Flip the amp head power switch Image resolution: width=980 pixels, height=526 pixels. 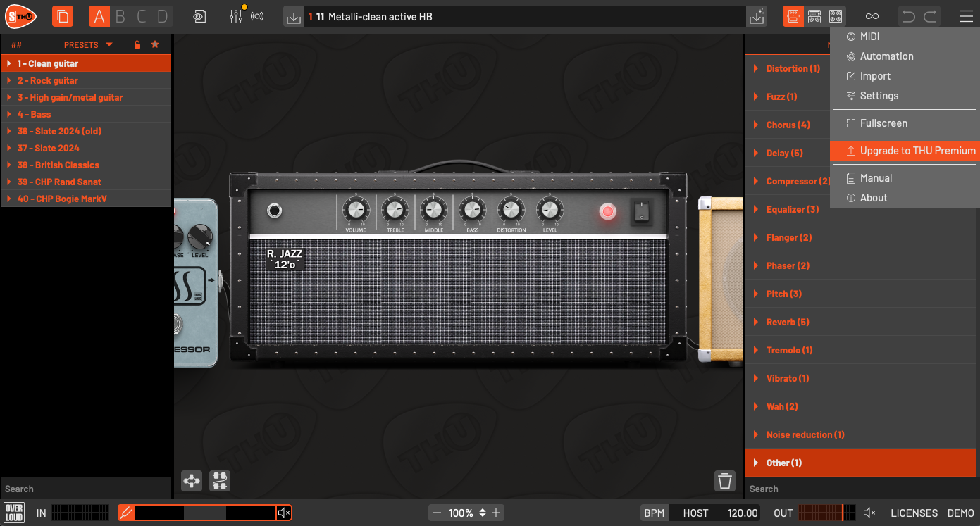tap(641, 211)
